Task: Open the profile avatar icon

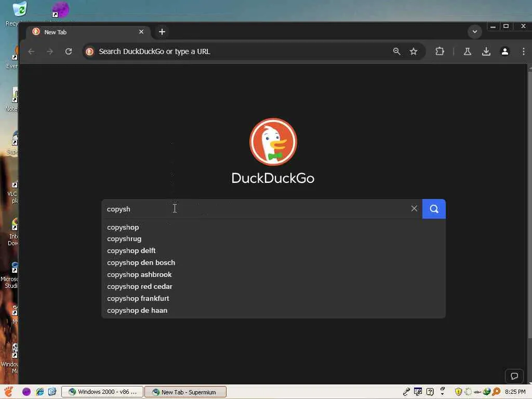Action: click(x=505, y=51)
